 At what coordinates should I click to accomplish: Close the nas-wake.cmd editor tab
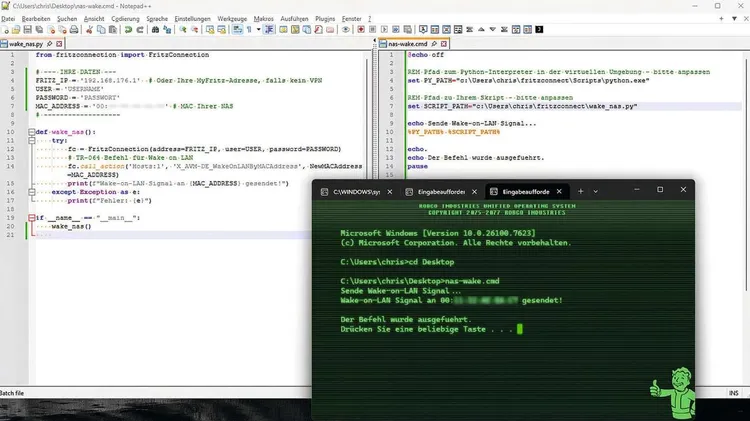[443, 44]
